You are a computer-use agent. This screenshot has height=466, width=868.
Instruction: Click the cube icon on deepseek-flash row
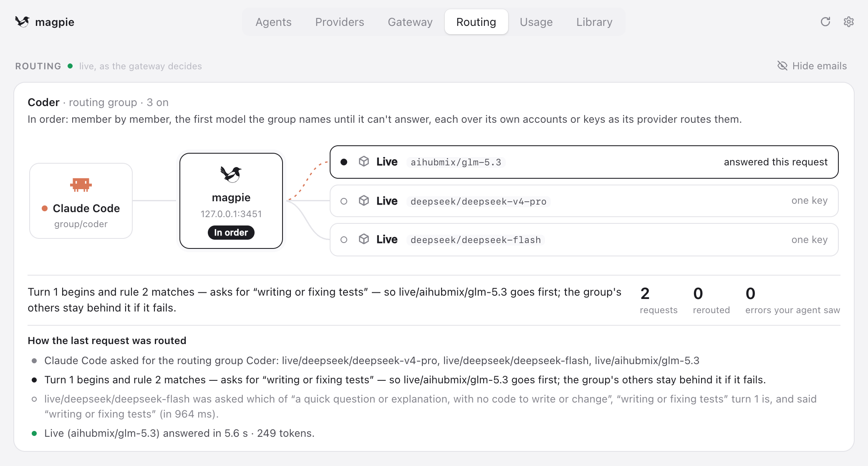364,239
